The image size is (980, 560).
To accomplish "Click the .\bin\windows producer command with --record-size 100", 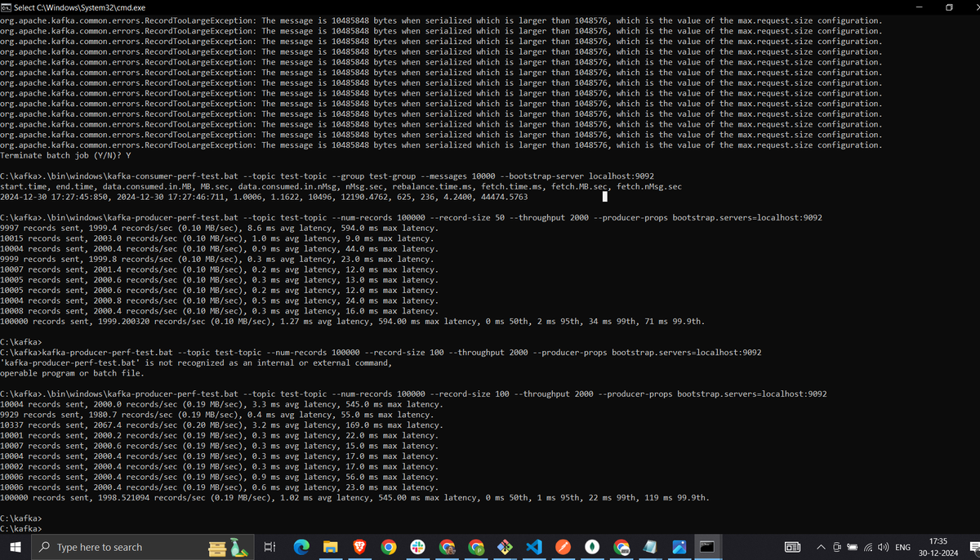I will tap(413, 393).
